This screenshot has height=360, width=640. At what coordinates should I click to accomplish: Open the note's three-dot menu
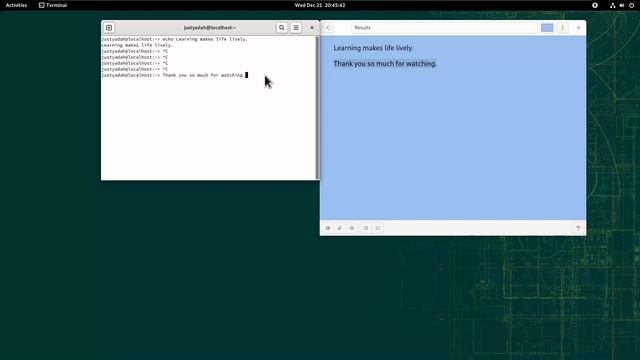562,28
